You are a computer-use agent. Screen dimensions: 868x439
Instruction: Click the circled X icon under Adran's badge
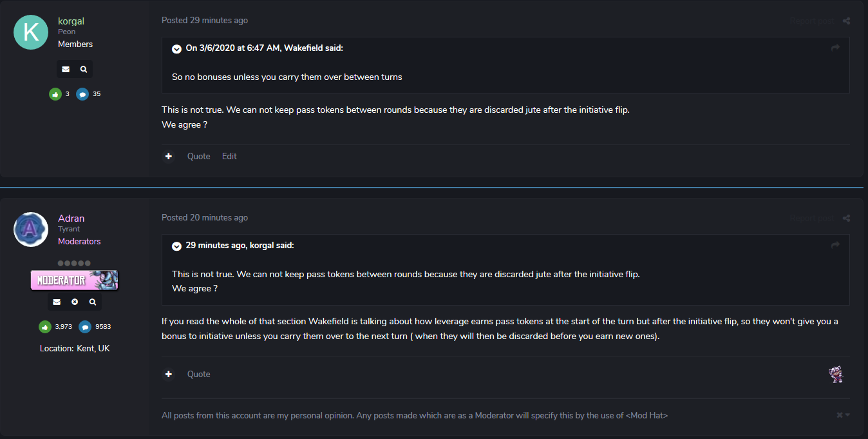(75, 302)
